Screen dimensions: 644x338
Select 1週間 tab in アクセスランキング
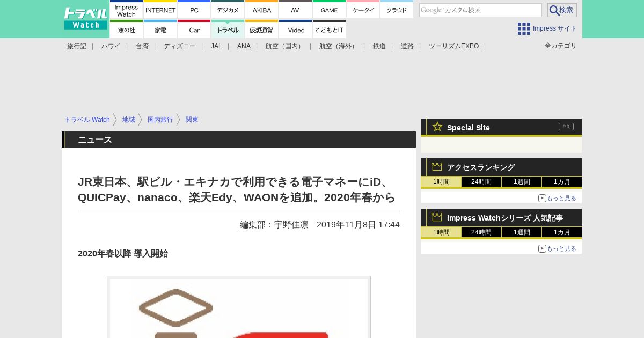tap(522, 182)
